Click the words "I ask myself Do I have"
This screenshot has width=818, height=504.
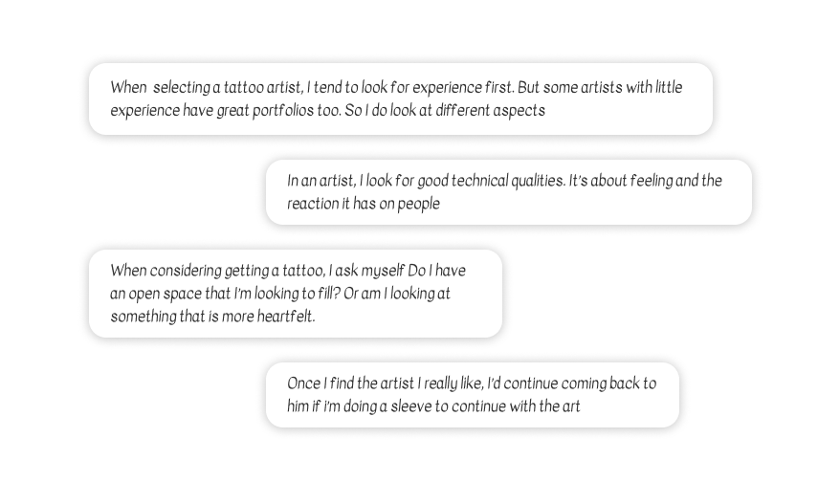(398, 271)
